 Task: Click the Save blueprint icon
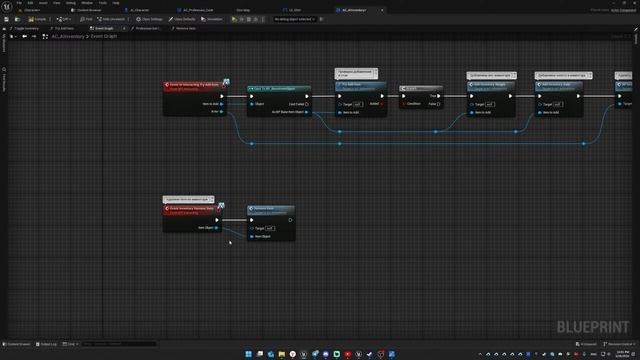pos(7,19)
